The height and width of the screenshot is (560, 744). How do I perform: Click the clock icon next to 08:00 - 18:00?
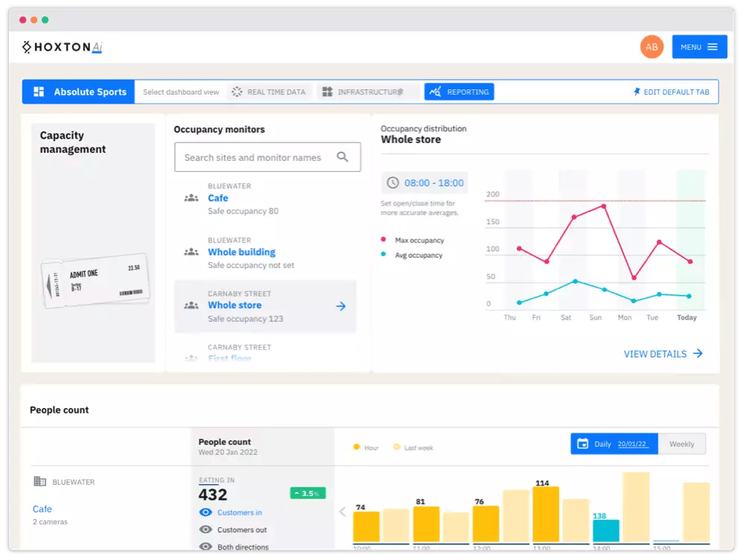(392, 182)
